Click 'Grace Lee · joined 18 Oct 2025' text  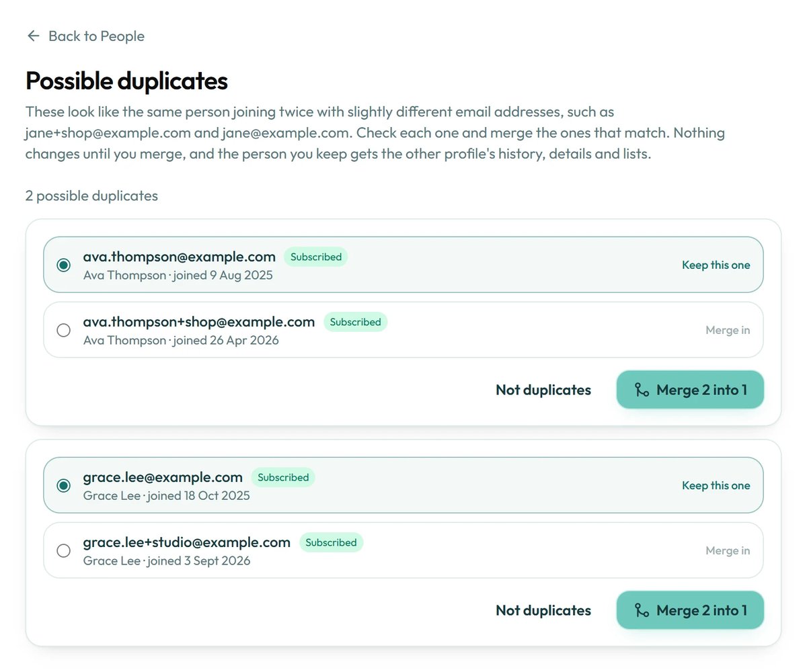tap(167, 495)
